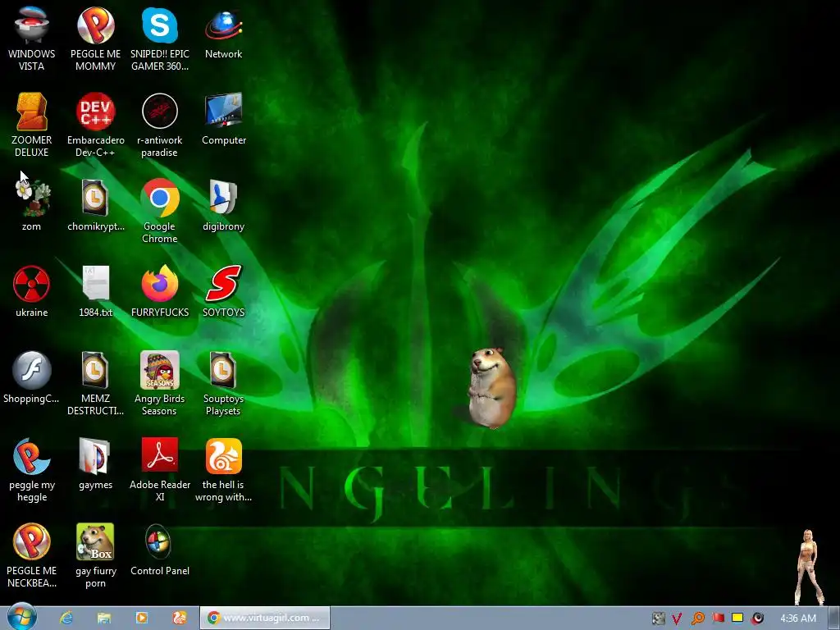
Task: Open Windows Media Player taskbar icon
Action: click(141, 619)
